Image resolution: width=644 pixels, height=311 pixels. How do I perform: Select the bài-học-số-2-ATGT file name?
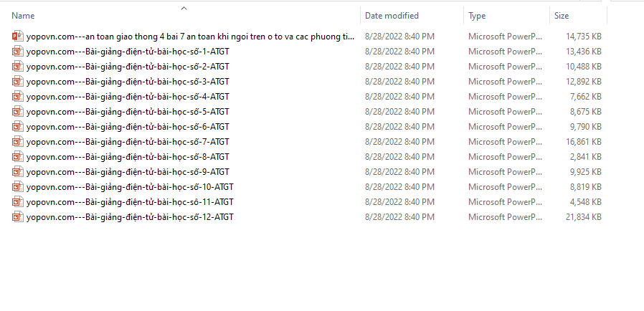point(128,66)
